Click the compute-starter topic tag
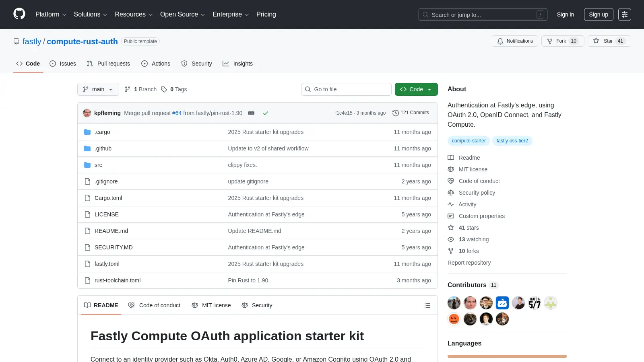644x362 pixels. pyautogui.click(x=469, y=141)
